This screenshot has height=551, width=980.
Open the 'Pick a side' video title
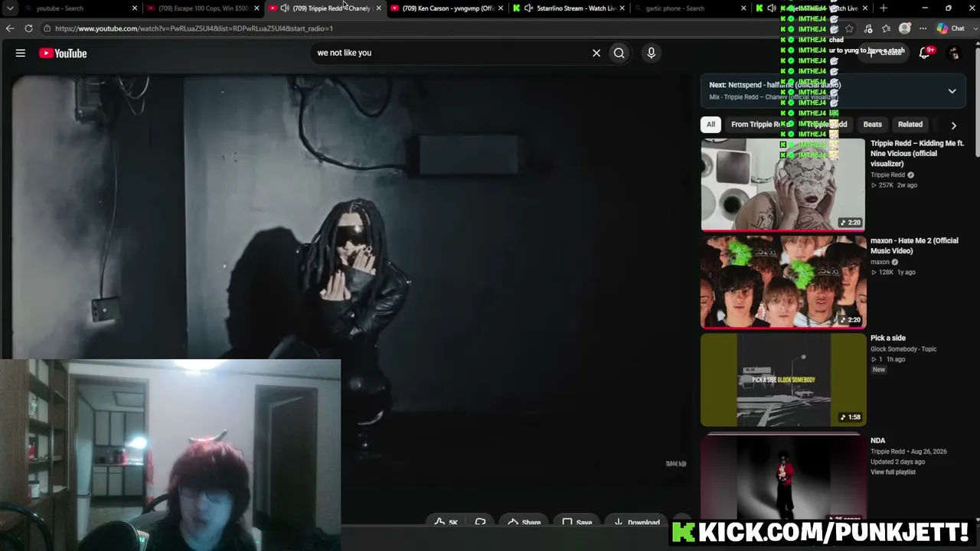(888, 338)
